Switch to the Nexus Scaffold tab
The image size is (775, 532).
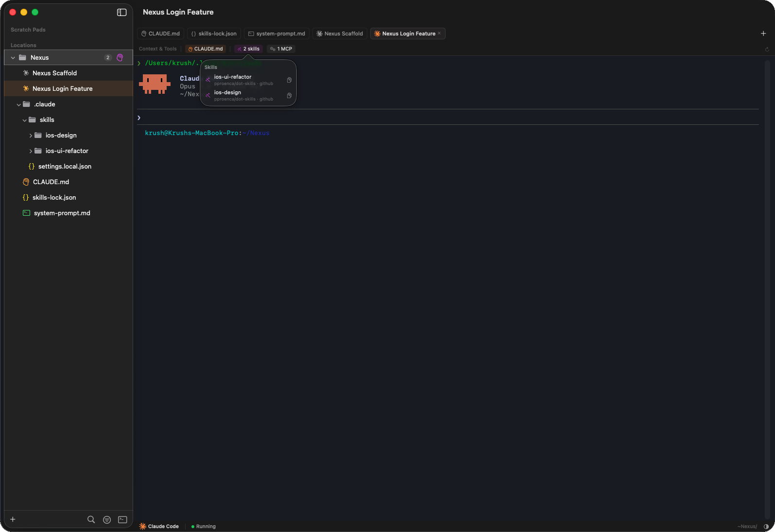point(340,34)
